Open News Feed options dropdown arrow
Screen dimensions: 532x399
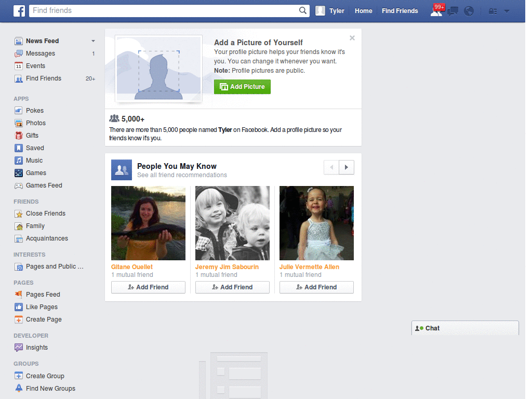click(93, 41)
